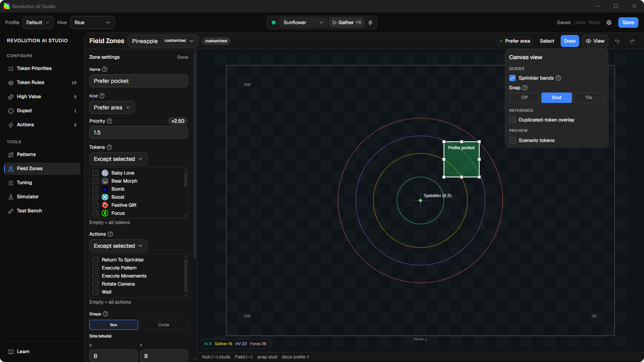This screenshot has width=644, height=362.
Task: Enable Scenario tokens preview checkbox
Action: pyautogui.click(x=512, y=140)
